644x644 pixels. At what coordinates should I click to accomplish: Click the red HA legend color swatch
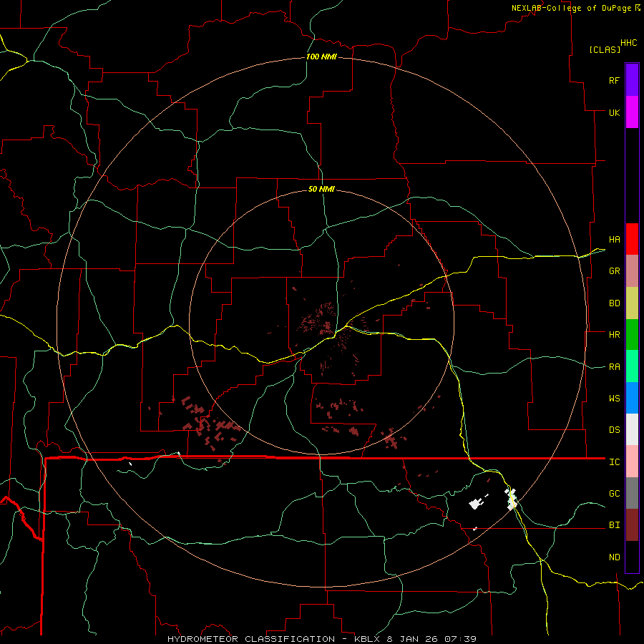click(632, 239)
